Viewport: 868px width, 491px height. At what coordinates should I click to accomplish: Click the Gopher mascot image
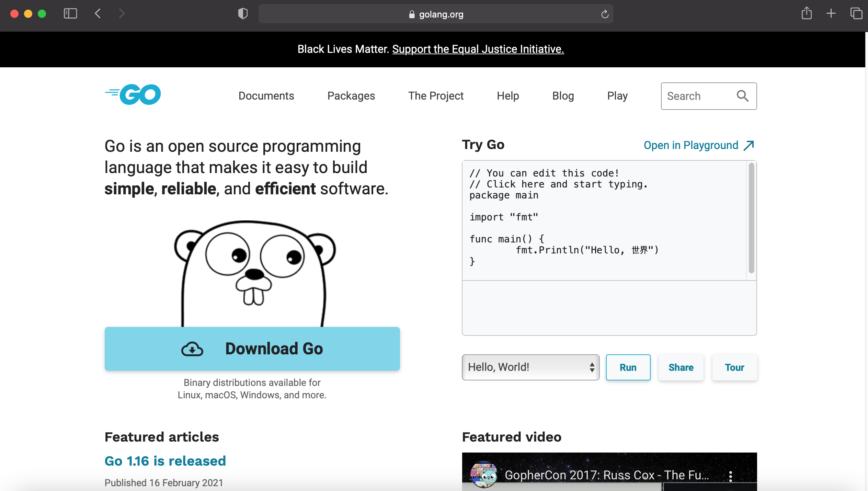coord(254,273)
